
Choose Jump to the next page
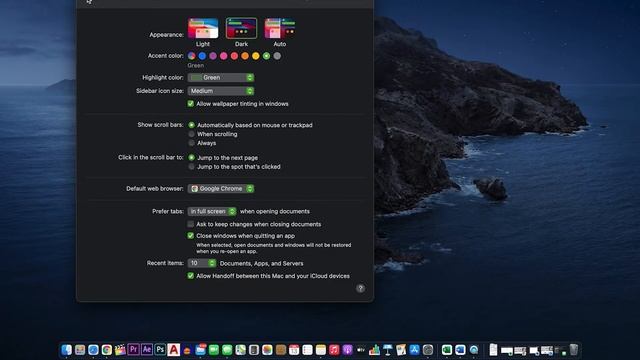coord(191,158)
